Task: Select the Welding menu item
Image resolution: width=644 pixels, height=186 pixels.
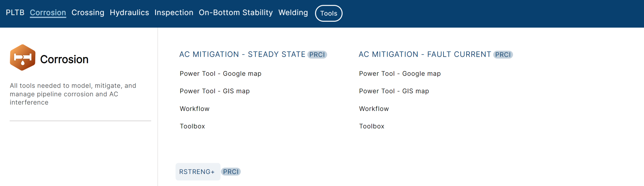Action: coord(293,13)
